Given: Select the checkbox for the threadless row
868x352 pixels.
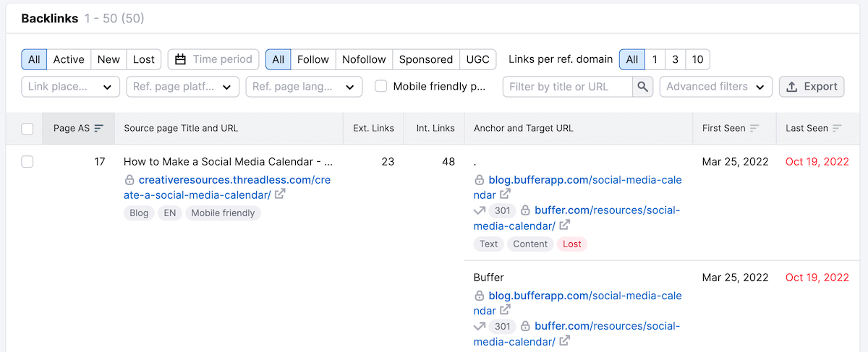Looking at the screenshot, I should coord(27,162).
